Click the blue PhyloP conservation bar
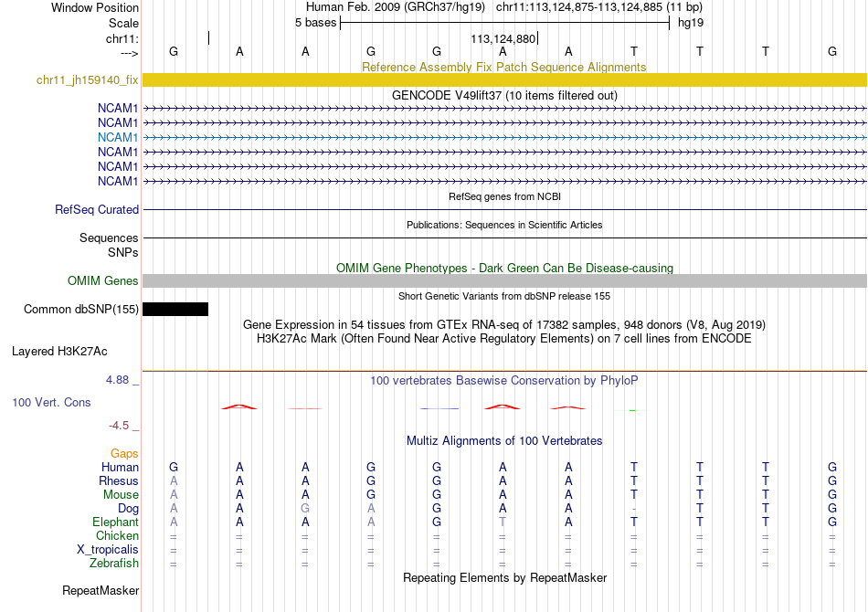This screenshot has width=868, height=612. (x=439, y=408)
